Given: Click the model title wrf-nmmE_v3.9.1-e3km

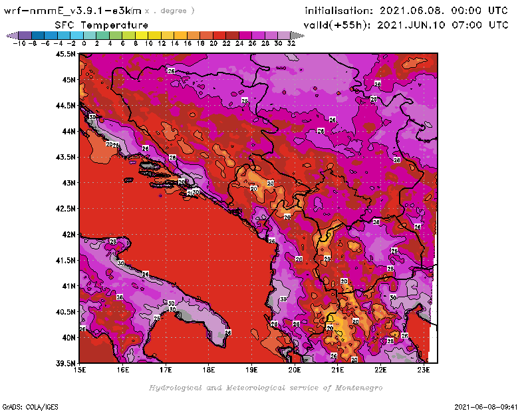Looking at the screenshot, I should (72, 11).
